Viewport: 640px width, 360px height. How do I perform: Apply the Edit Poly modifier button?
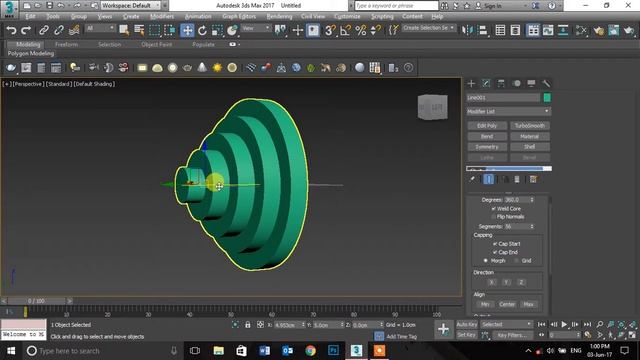coord(487,126)
